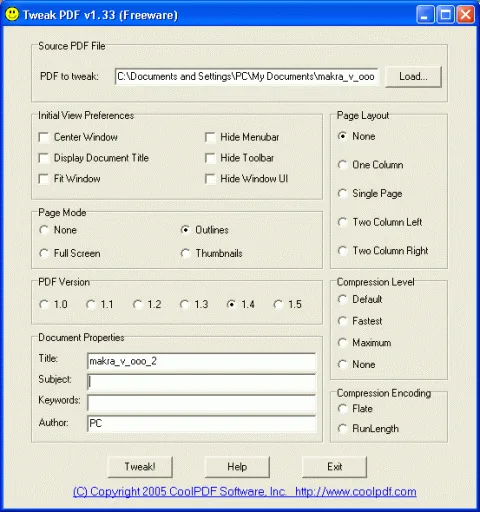Select Maximum compression level
Screen dimensions: 480x512
pyautogui.click(x=342, y=343)
